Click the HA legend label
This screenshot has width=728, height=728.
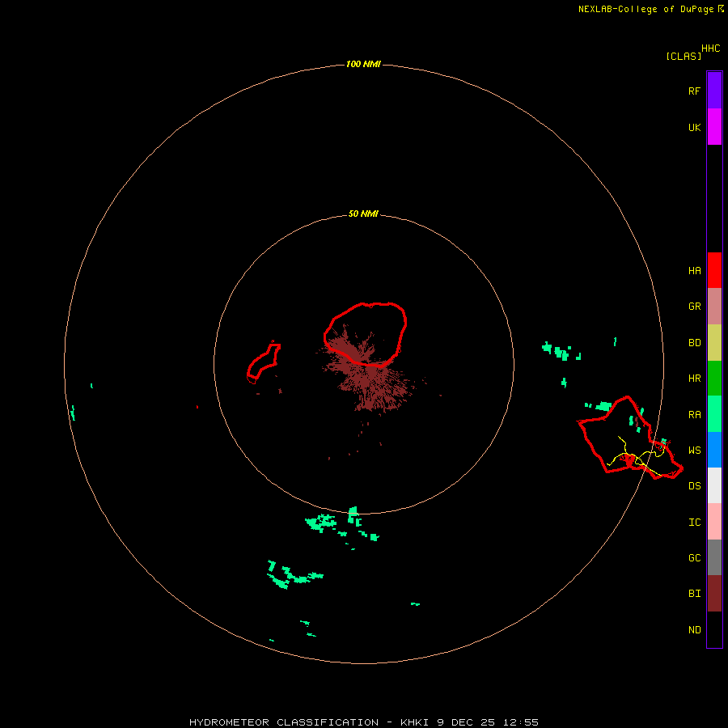tap(694, 271)
